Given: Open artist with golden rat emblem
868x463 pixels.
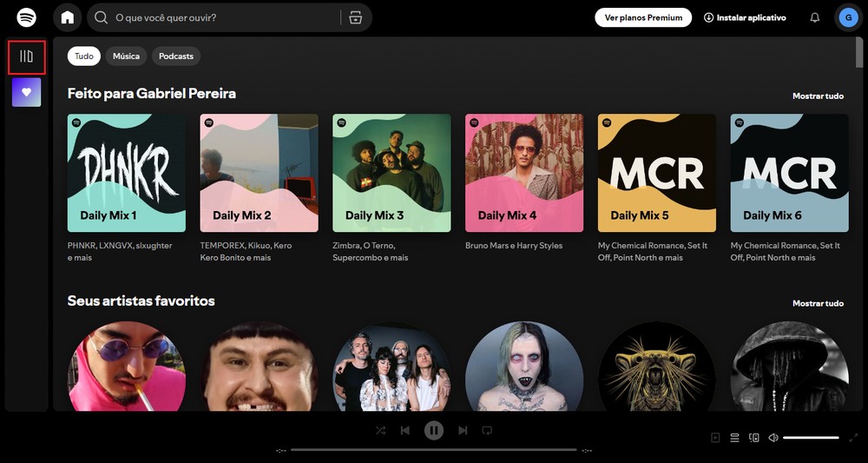Looking at the screenshot, I should coord(657,367).
